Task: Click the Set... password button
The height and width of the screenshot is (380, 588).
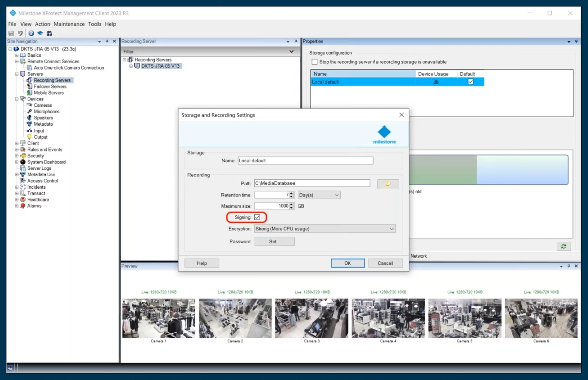Action: [x=274, y=242]
